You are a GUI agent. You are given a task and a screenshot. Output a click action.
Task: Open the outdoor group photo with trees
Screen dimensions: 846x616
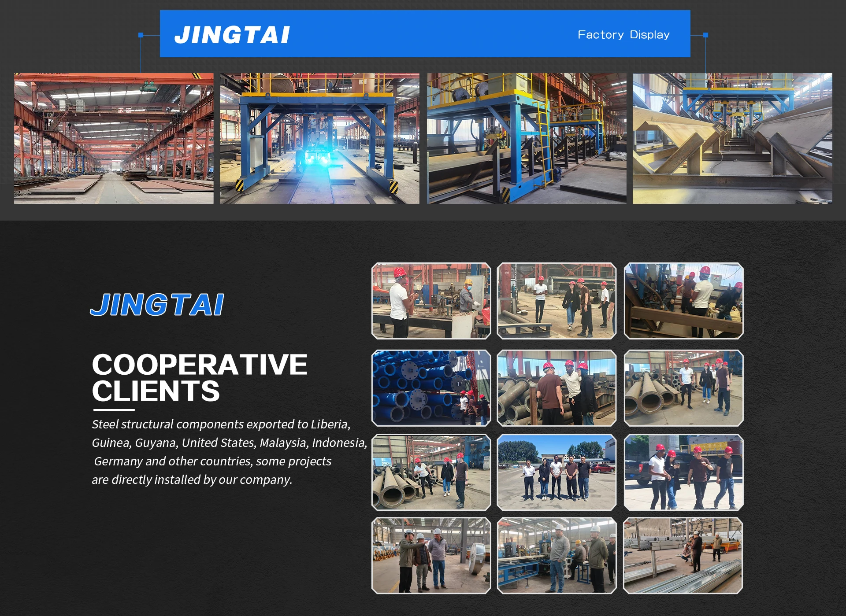coord(557,472)
